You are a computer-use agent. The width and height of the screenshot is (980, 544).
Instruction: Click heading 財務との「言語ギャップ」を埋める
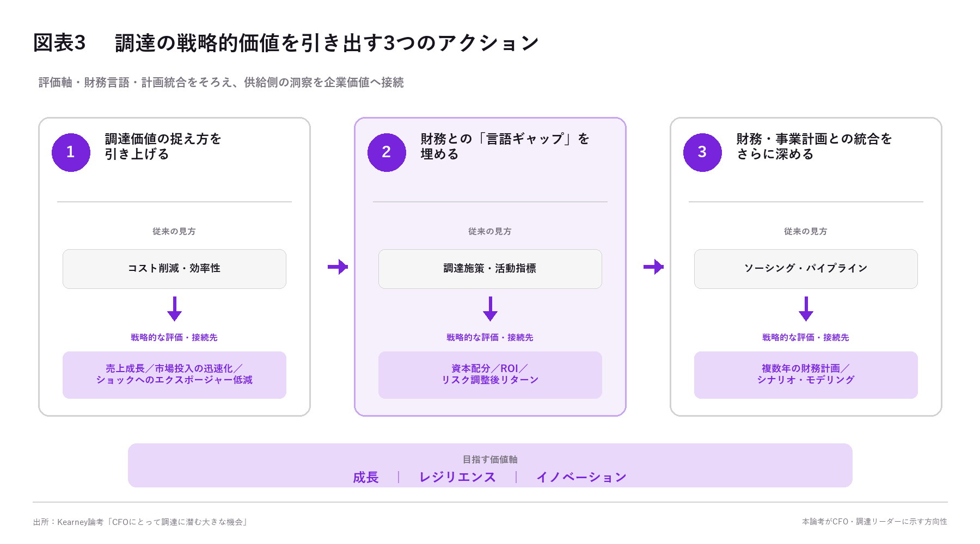click(x=505, y=146)
